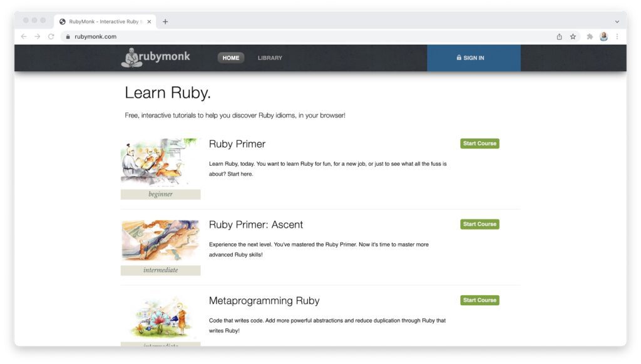Open the extensions puzzle icon
The image size is (641, 364).
590,36
